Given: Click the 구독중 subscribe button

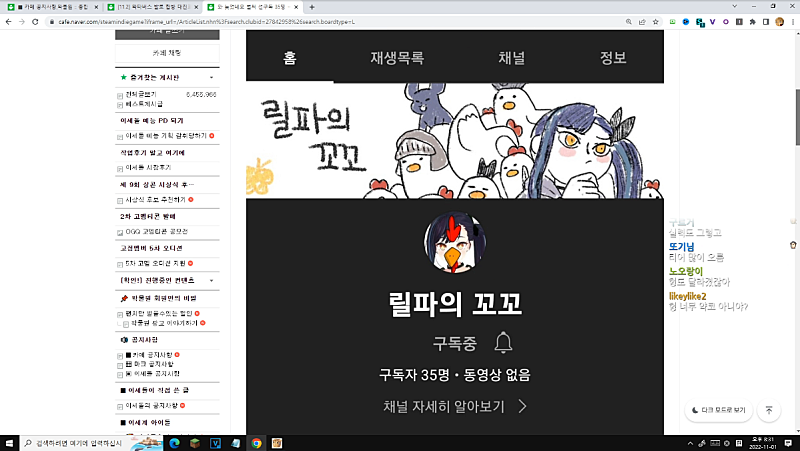Looking at the screenshot, I should coord(455,343).
